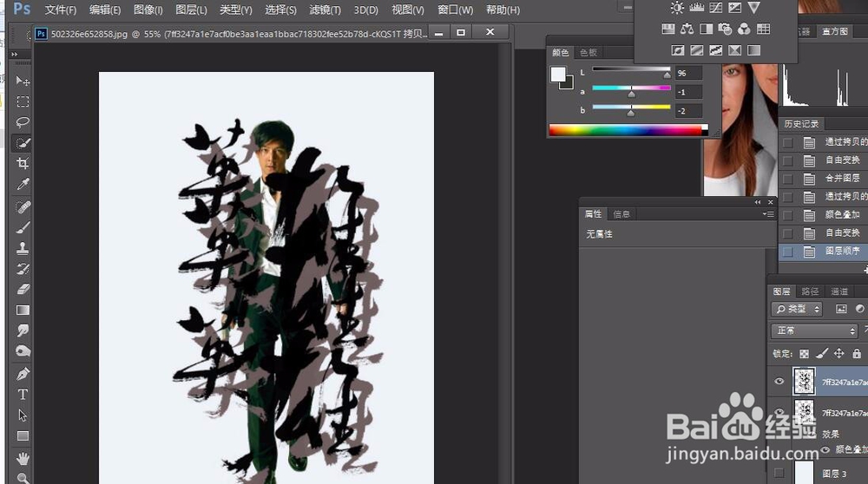Click the foreground color swatch
Image resolution: width=868 pixels, height=484 pixels.
(558, 74)
